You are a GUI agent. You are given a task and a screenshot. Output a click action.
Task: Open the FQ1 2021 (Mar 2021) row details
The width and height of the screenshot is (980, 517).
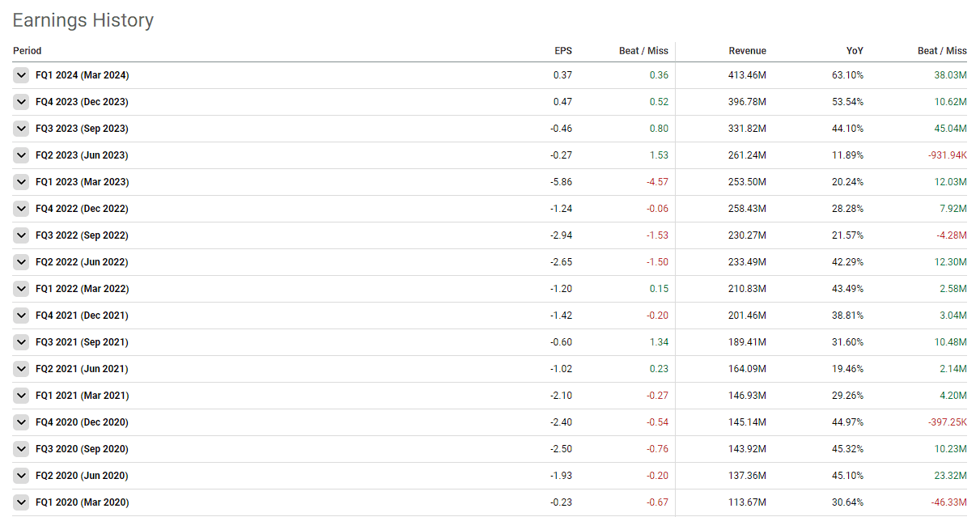(22, 396)
